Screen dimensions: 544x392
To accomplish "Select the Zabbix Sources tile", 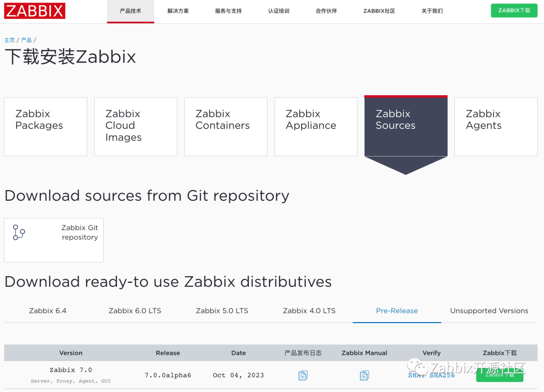I will click(x=405, y=126).
